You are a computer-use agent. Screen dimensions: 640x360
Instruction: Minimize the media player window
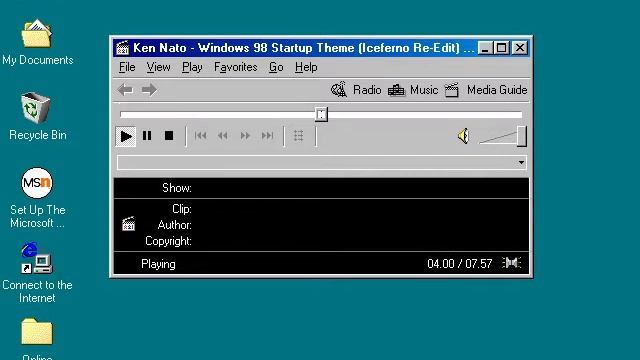[x=484, y=48]
